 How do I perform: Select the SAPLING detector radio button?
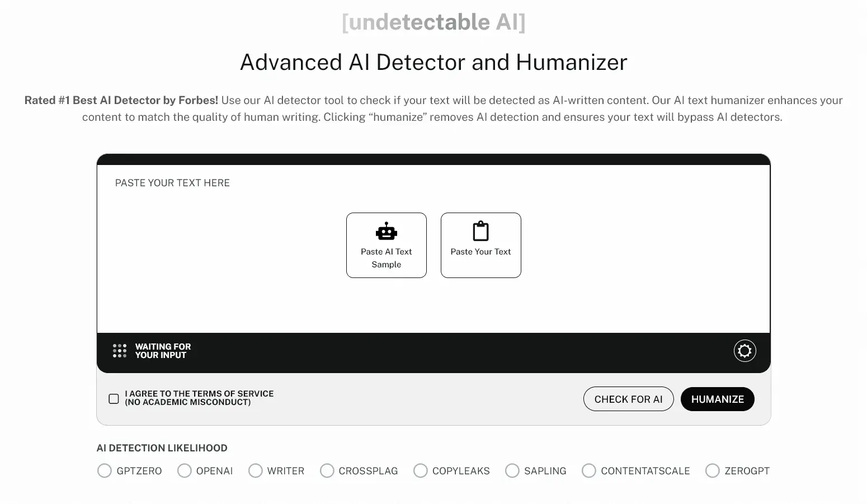[512, 470]
